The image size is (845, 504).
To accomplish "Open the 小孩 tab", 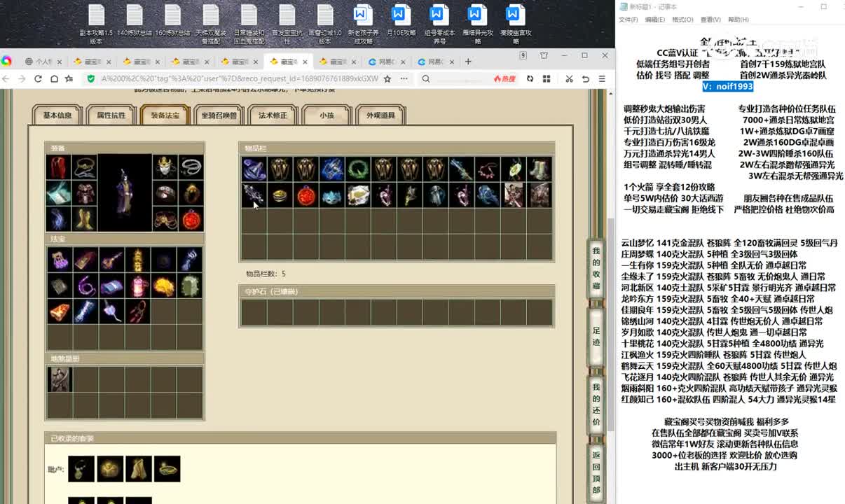I will [327, 115].
